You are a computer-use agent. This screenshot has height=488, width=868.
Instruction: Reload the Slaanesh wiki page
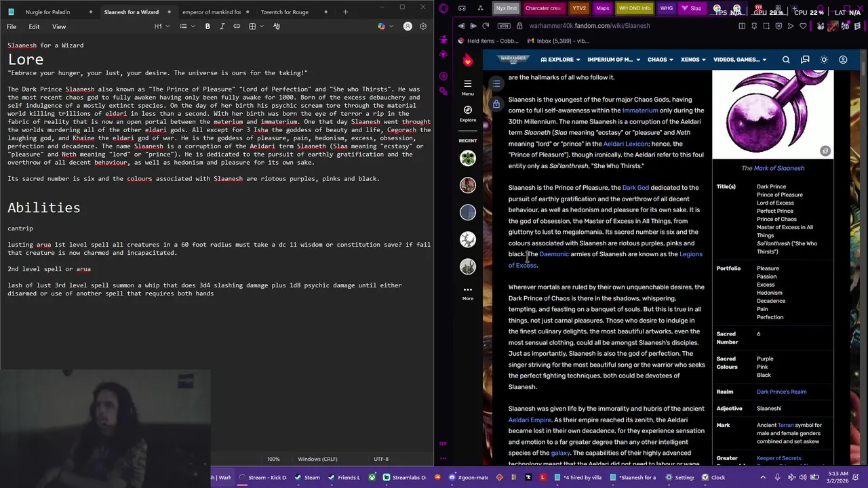486,26
